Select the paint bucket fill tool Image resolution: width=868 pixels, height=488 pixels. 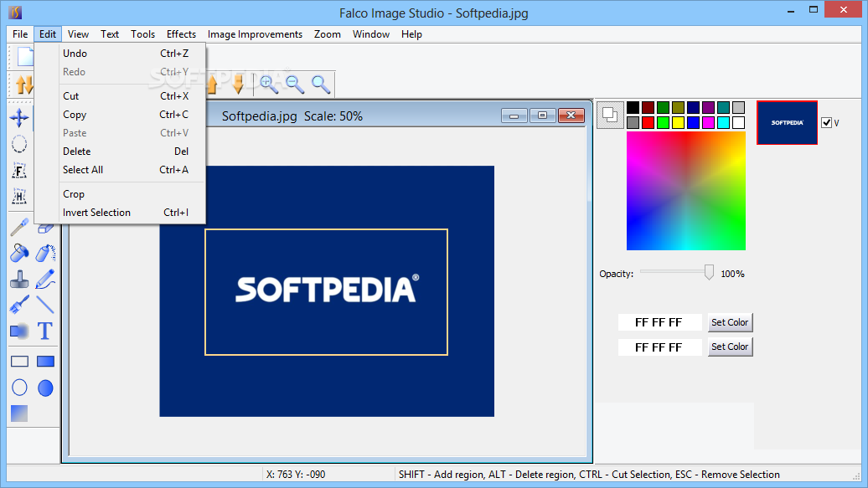(19, 253)
